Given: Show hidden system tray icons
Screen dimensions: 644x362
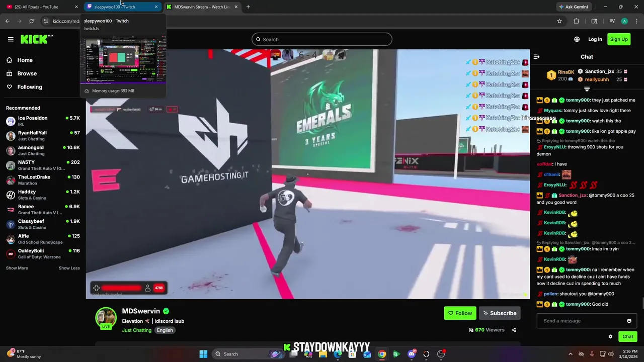Looking at the screenshot, I should click(x=571, y=354).
